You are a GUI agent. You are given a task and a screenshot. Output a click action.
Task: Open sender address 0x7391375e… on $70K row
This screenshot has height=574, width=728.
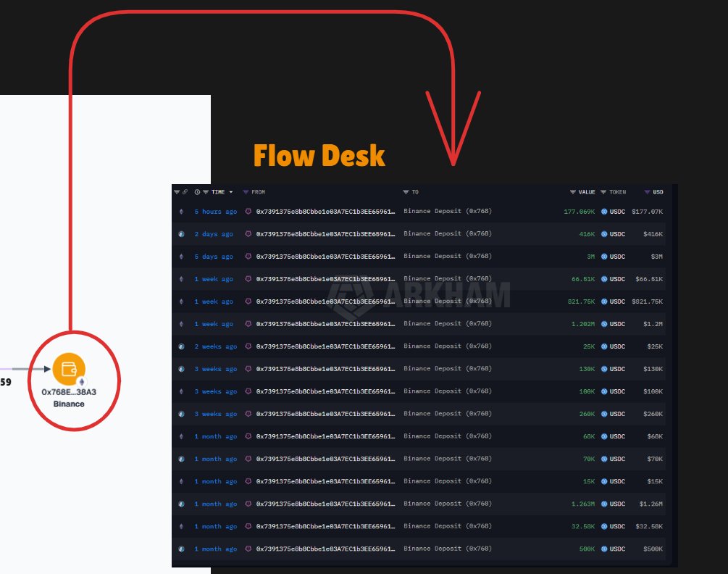pos(325,459)
